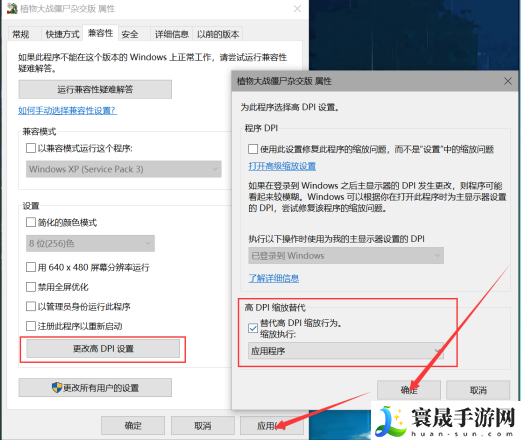
Task: Close the high DPI settings dialog
Action: click(x=508, y=81)
